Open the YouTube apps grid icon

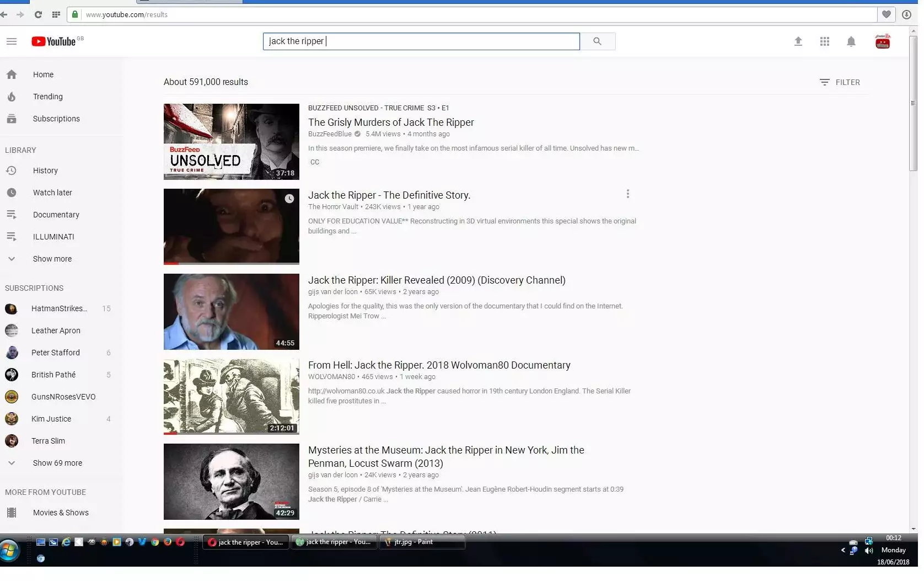pyautogui.click(x=825, y=41)
